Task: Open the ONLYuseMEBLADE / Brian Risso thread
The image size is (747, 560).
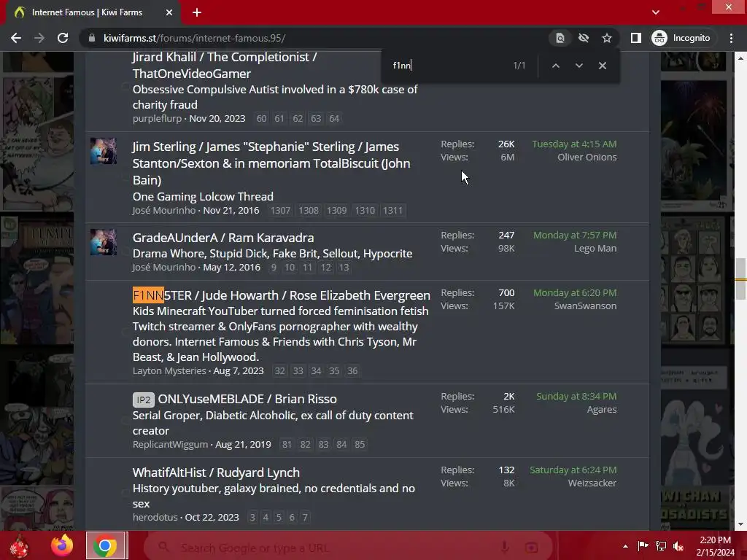Action: coord(247,399)
